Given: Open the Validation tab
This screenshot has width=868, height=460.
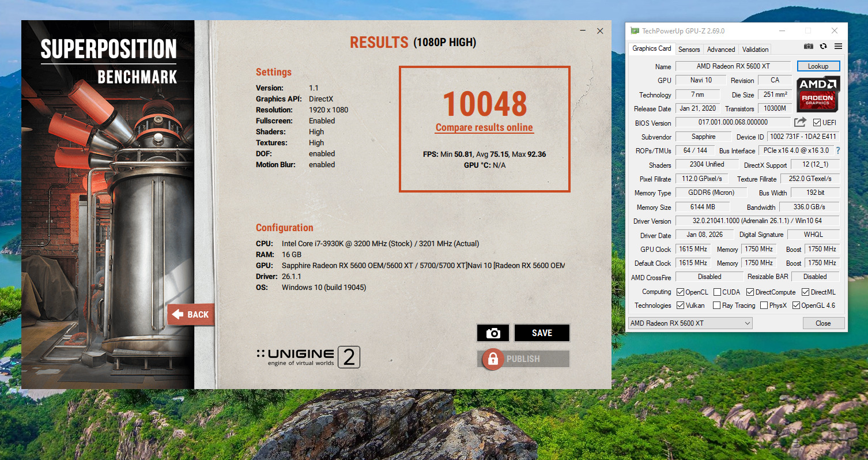Looking at the screenshot, I should [755, 50].
